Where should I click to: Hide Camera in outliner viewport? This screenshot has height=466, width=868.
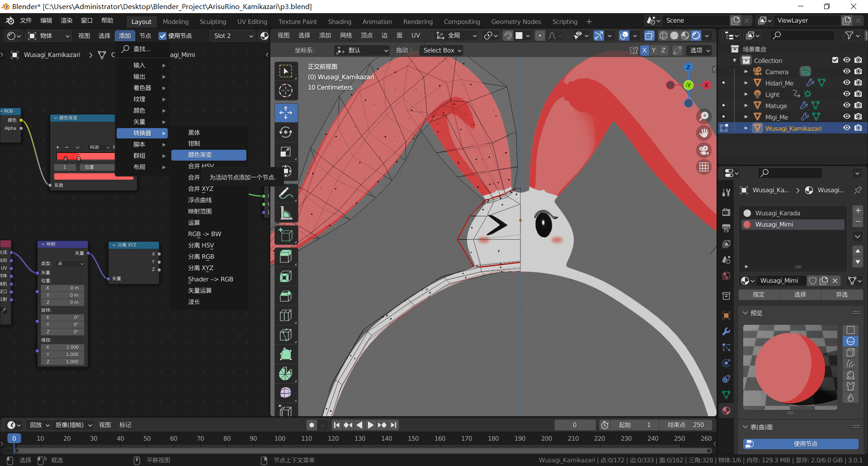847,71
